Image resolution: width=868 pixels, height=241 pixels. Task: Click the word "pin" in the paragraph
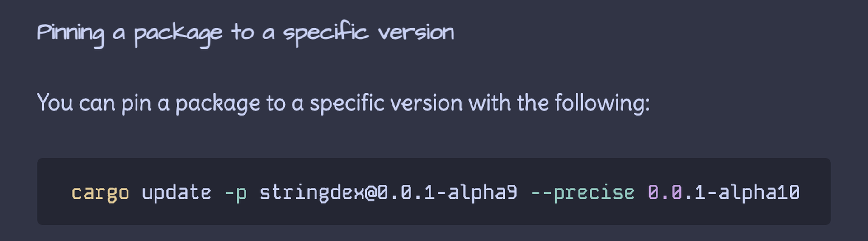136,104
